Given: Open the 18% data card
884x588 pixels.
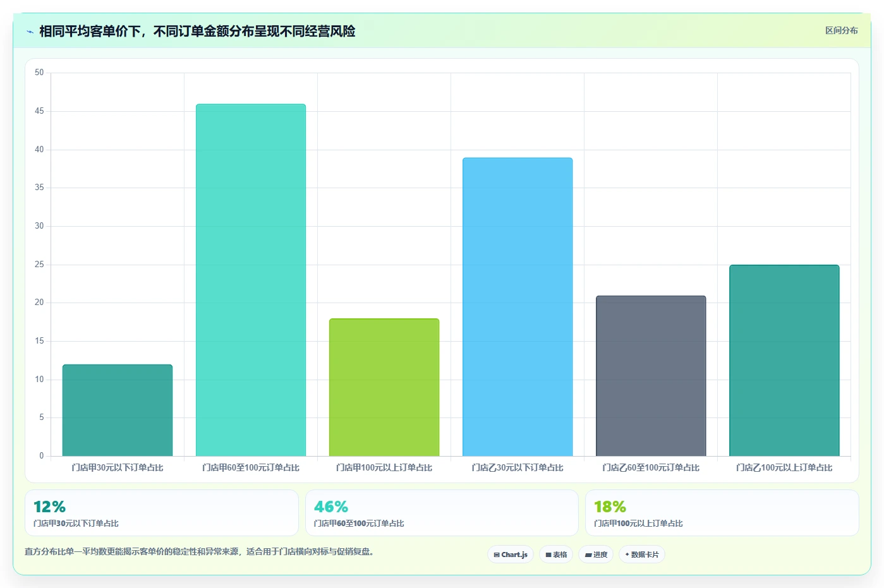Looking at the screenshot, I should click(x=722, y=513).
